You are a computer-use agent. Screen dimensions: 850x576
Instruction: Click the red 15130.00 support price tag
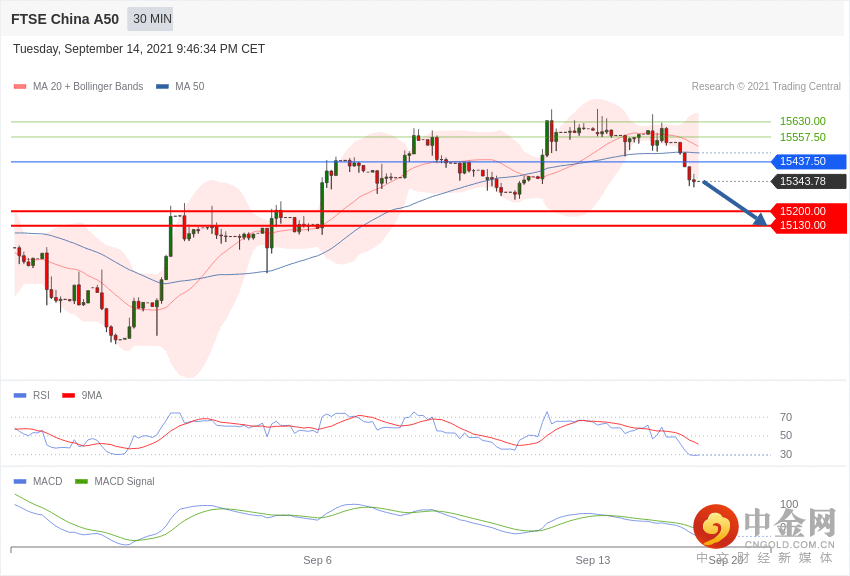pos(808,225)
